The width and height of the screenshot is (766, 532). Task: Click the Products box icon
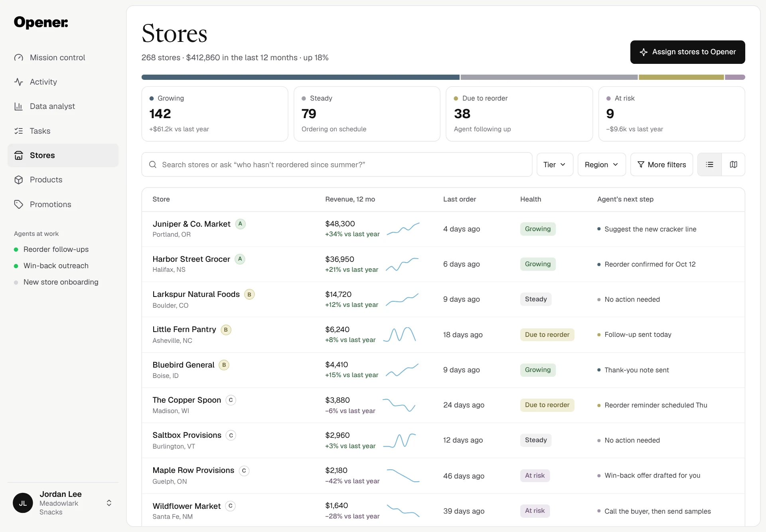[19, 180]
